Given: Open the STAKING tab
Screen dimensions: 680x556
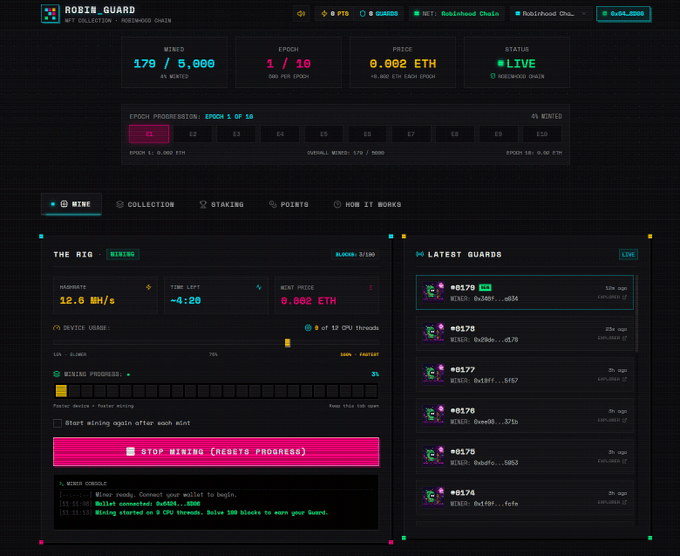Looking at the screenshot, I should (222, 204).
